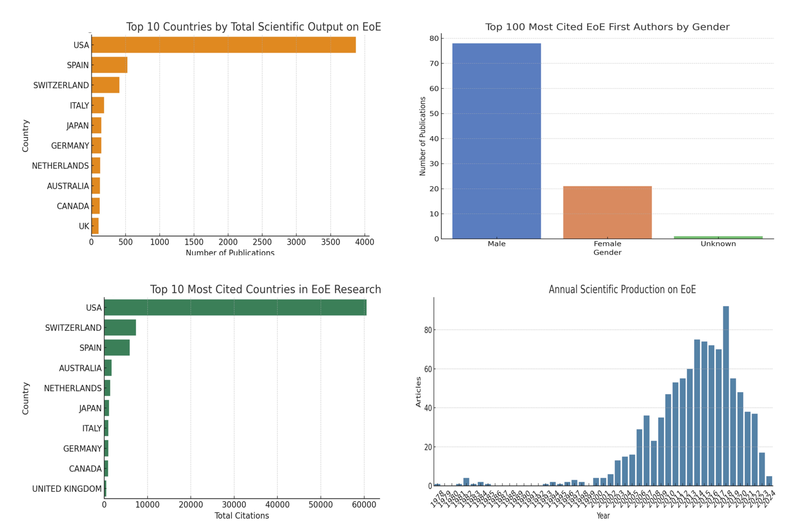The image size is (798, 532).
Task: Click the 'Top 10 Countries by Total Scientific Output on EoE' title
Action: 253,27
